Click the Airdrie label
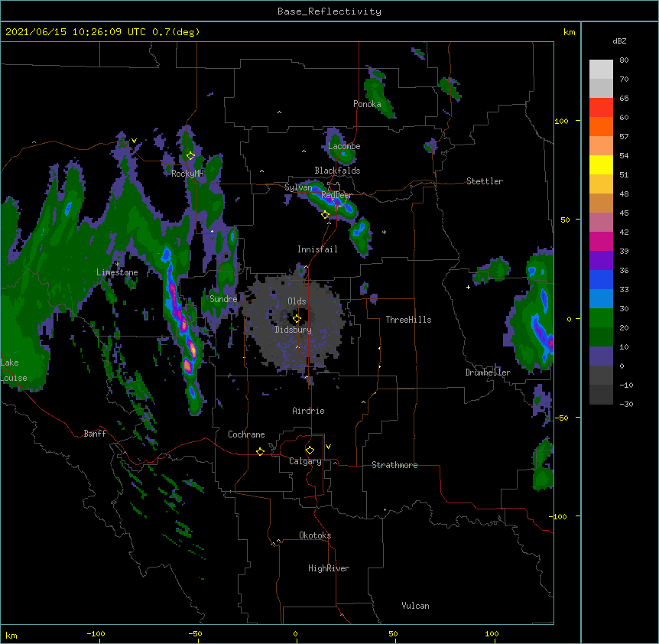Image resolution: width=659 pixels, height=644 pixels. pos(308,411)
